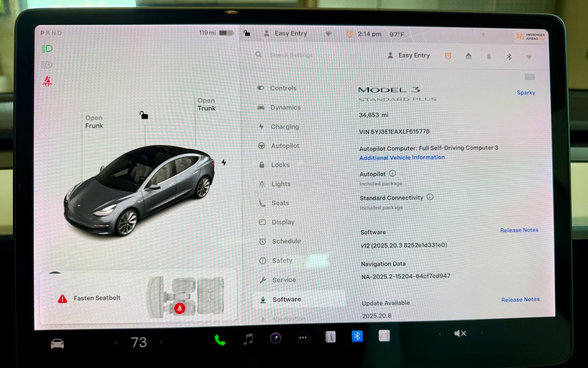Open the Display settings menu
The width and height of the screenshot is (588, 368).
click(x=277, y=222)
